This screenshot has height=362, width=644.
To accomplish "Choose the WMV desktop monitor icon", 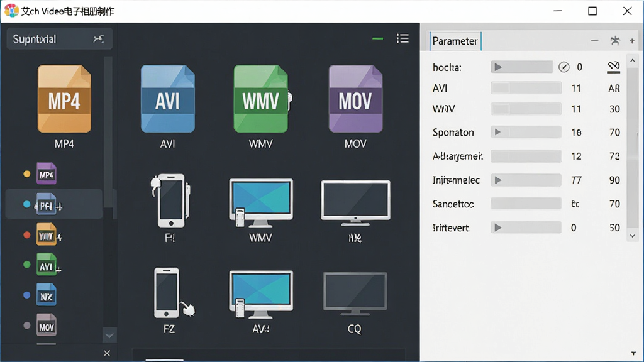I will [x=261, y=203].
